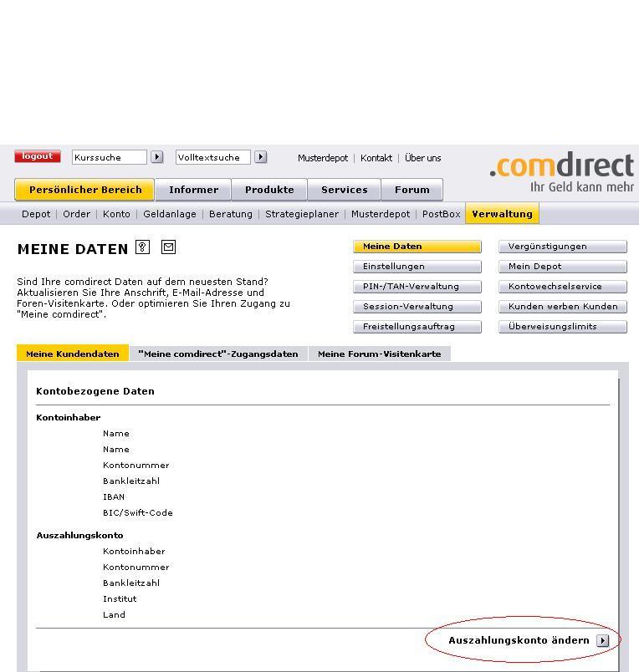Open the Order submenu item
The height and width of the screenshot is (672, 639).
76,214
